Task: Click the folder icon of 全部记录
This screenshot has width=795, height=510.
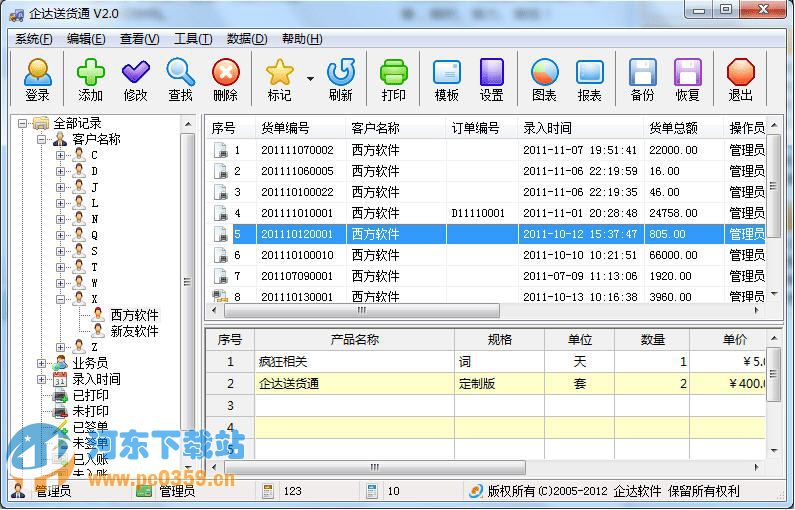Action: 41,123
